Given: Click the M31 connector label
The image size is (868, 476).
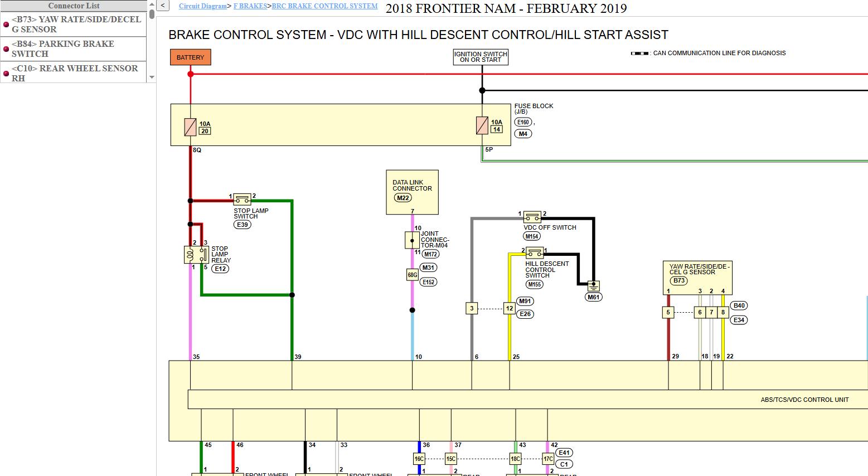Looking at the screenshot, I should point(428,268).
